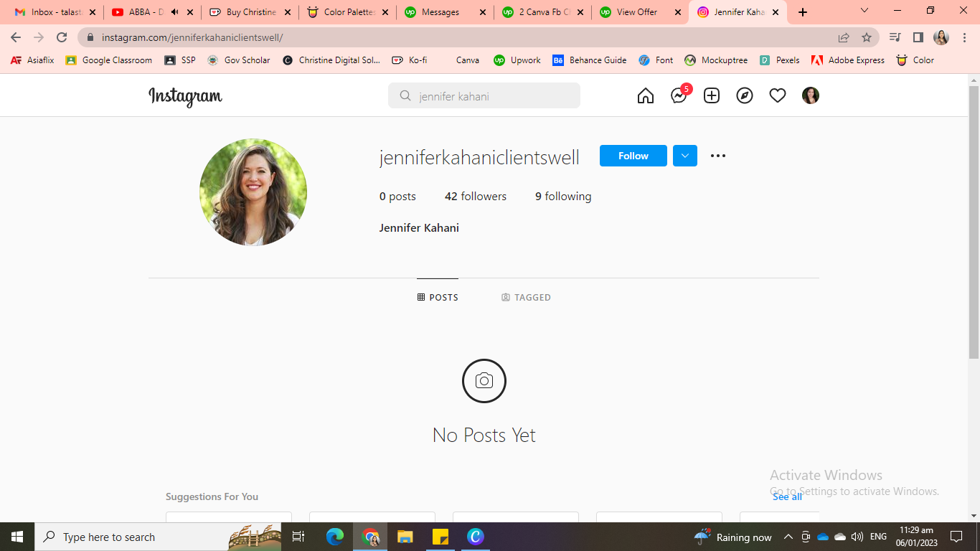Follow jenniferkahaniclientswell

click(x=633, y=156)
